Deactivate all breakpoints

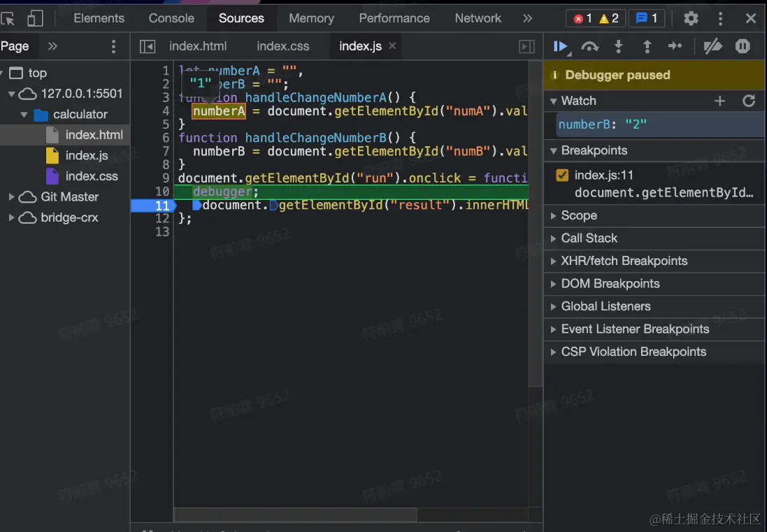(x=712, y=46)
